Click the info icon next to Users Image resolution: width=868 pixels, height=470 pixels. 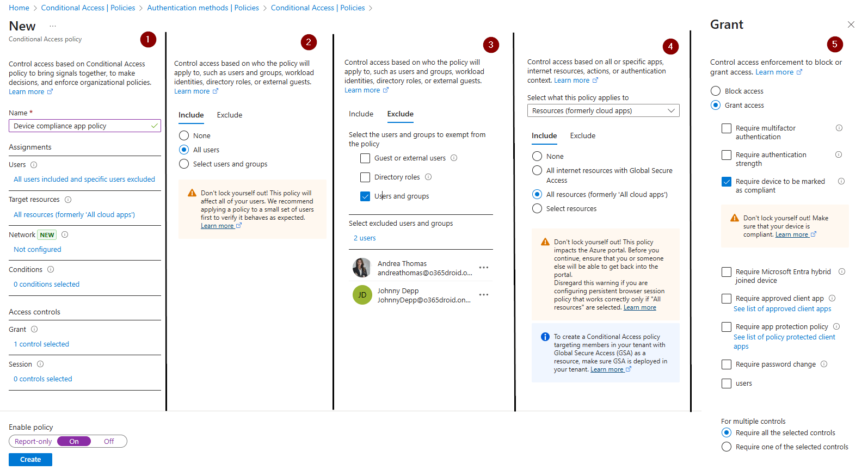click(34, 165)
